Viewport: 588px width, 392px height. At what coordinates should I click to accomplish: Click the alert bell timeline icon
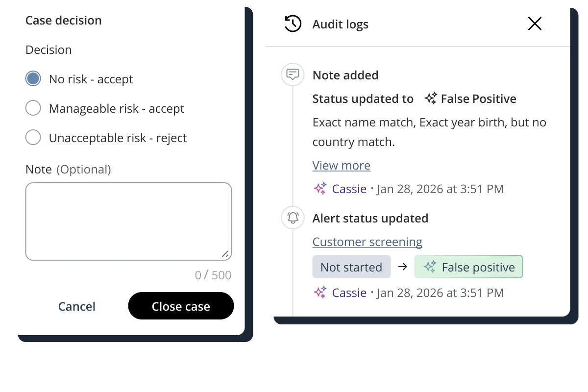pyautogui.click(x=293, y=218)
